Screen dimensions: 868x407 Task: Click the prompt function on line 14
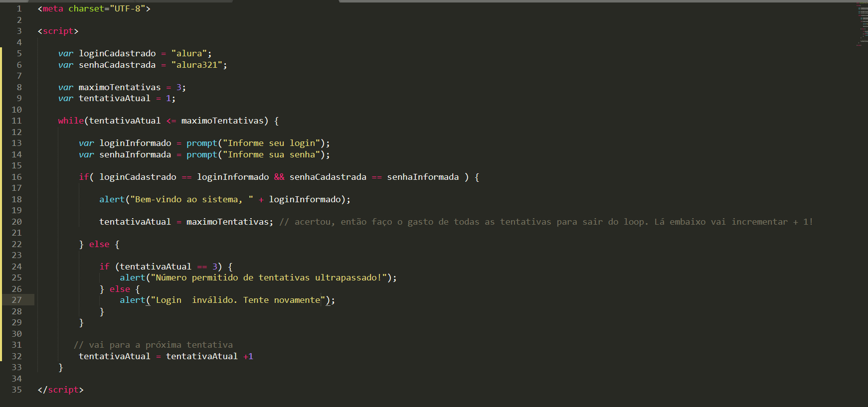[x=202, y=154]
